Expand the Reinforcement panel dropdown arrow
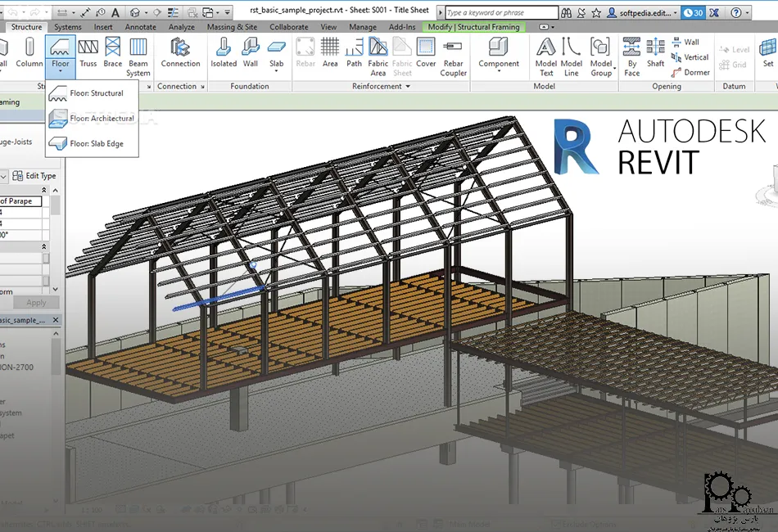The width and height of the screenshot is (778, 532). click(x=409, y=86)
